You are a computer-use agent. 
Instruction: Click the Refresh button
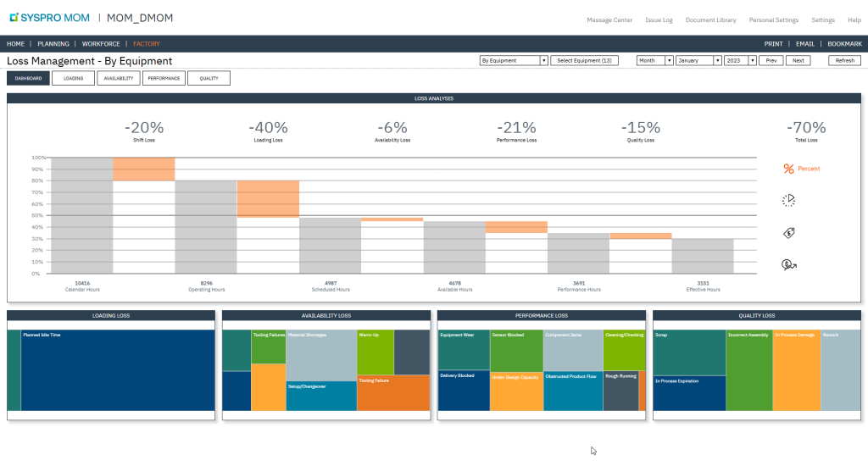(845, 60)
